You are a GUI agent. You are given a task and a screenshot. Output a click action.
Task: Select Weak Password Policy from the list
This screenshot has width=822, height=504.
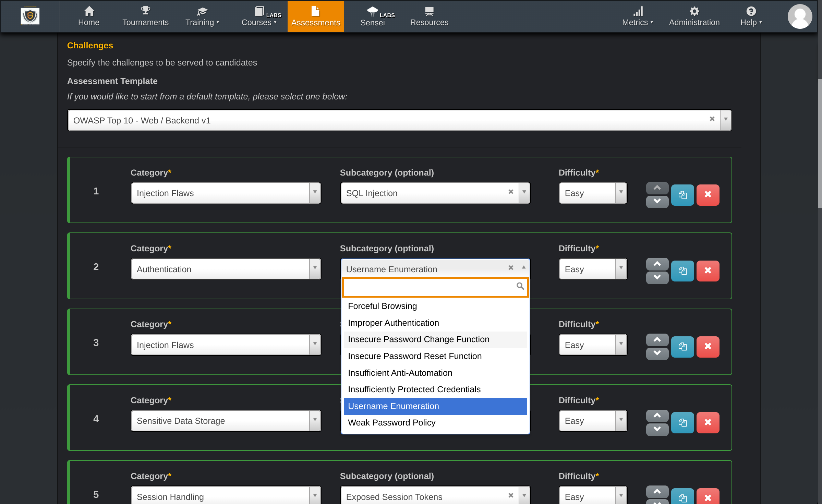point(391,422)
